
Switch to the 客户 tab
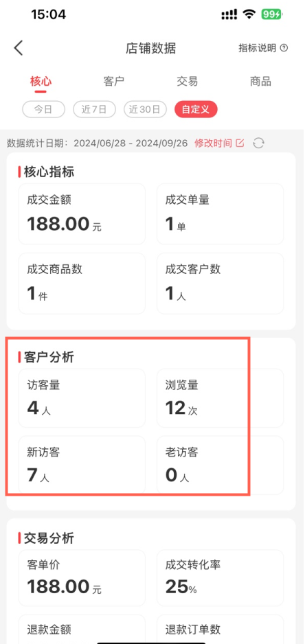pos(114,81)
